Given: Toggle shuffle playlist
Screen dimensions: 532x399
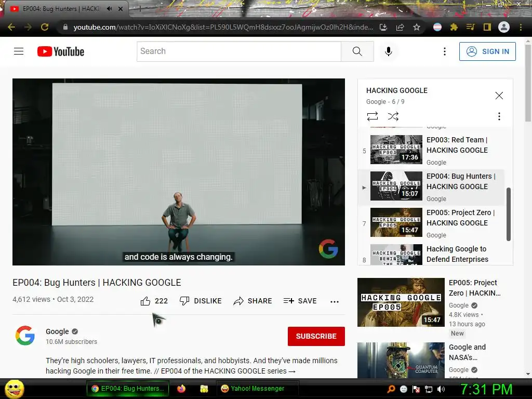Looking at the screenshot, I should coord(393,116).
